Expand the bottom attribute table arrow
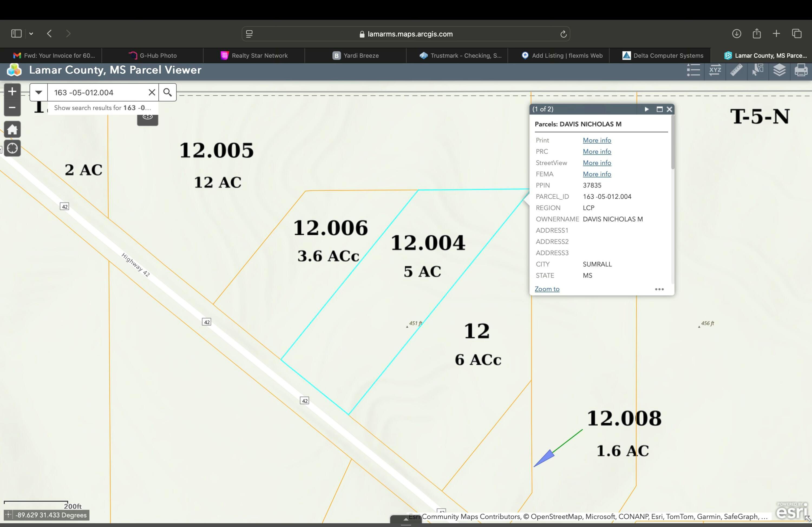This screenshot has height=527, width=812. click(406, 519)
